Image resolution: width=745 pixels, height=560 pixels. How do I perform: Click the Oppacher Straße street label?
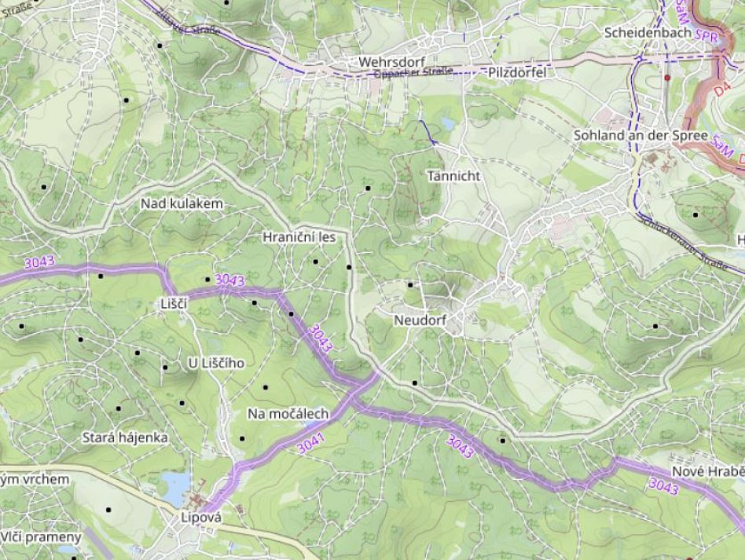tap(413, 71)
